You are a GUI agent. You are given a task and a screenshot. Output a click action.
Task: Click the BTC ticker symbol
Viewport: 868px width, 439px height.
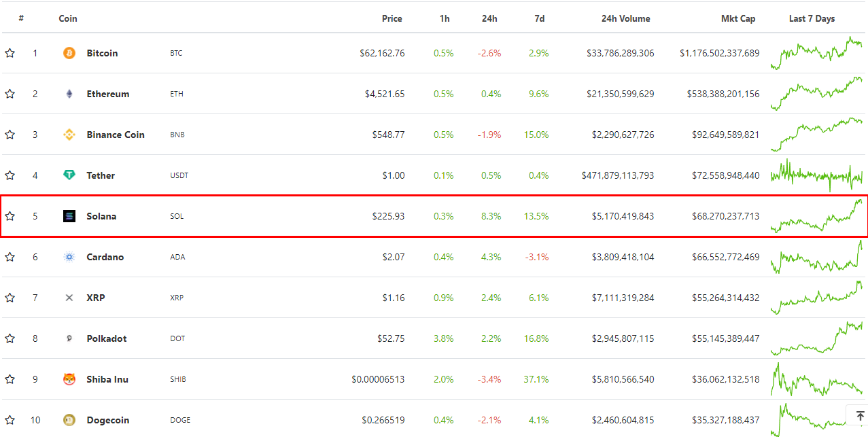176,53
